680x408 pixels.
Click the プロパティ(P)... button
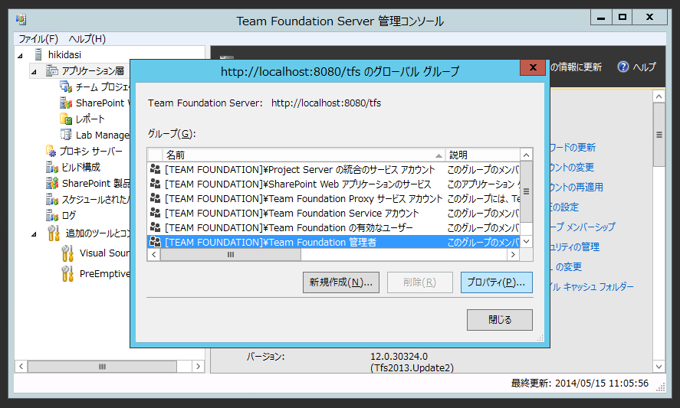coord(497,283)
